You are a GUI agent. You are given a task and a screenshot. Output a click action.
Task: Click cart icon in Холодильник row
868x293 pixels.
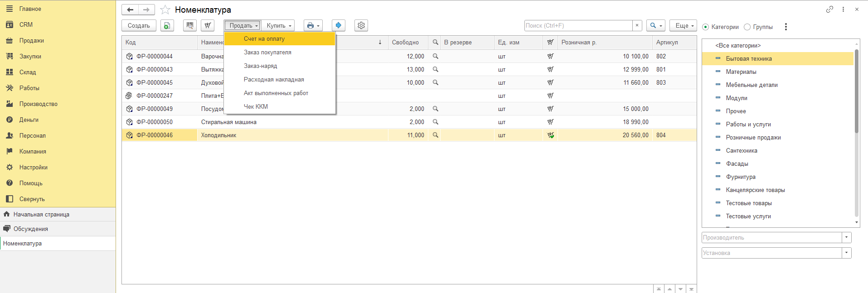(550, 135)
